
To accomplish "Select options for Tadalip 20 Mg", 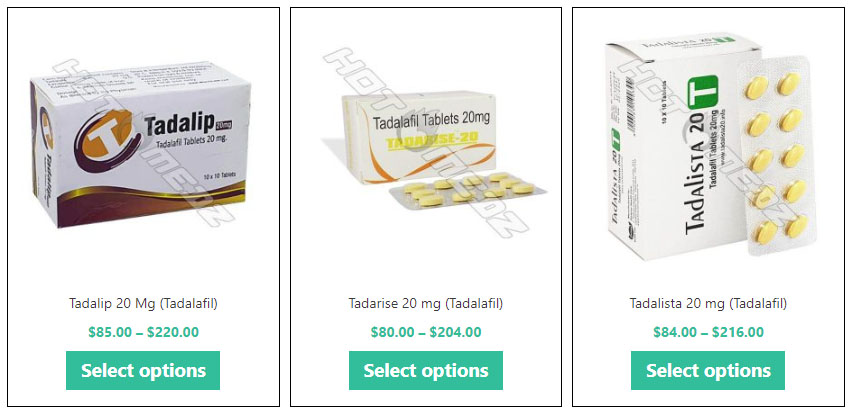I will [143, 371].
